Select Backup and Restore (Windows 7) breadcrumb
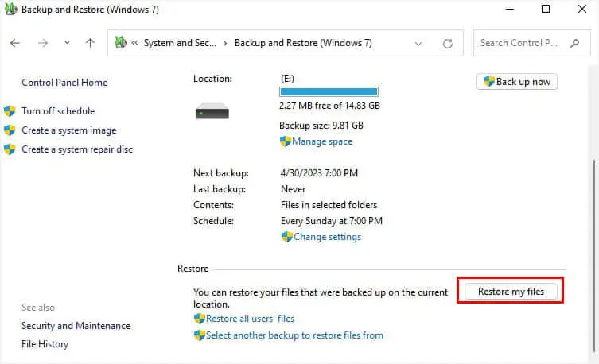The image size is (599, 364). pyautogui.click(x=303, y=43)
